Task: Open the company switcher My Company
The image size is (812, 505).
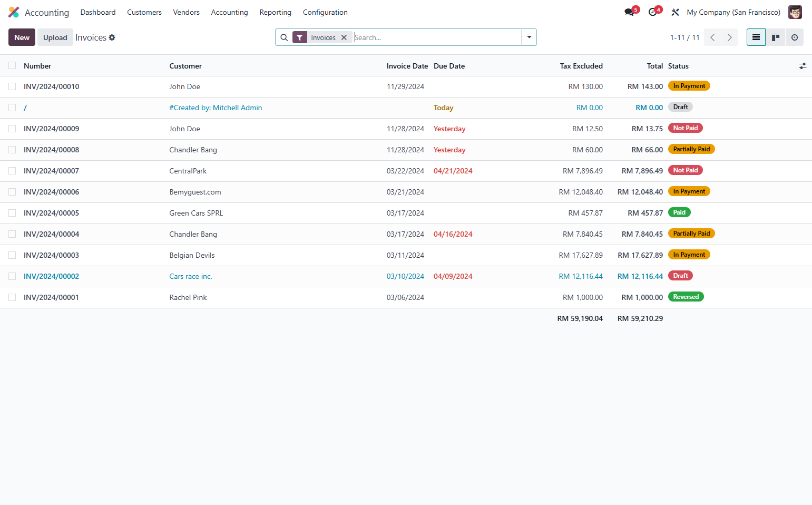Action: (733, 12)
